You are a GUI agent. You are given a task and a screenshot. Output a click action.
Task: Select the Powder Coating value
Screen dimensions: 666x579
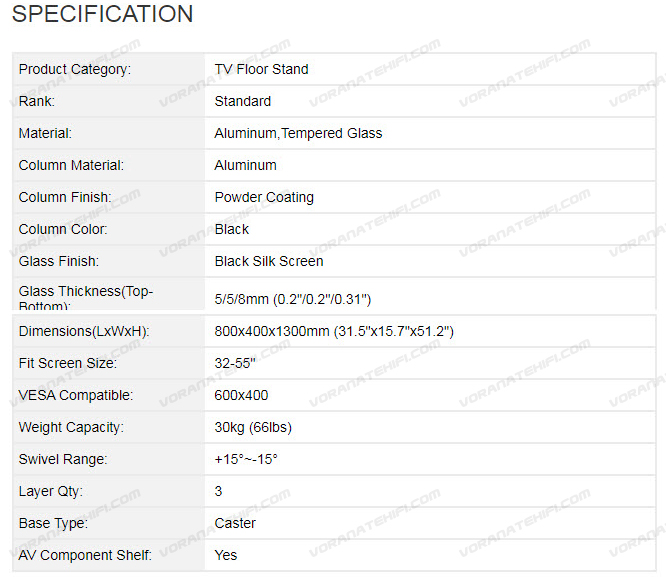point(264,197)
